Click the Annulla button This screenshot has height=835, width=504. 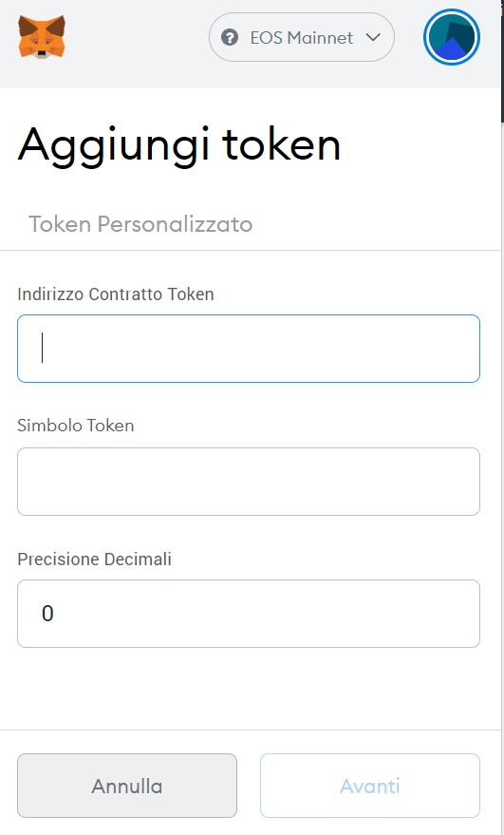(x=127, y=786)
